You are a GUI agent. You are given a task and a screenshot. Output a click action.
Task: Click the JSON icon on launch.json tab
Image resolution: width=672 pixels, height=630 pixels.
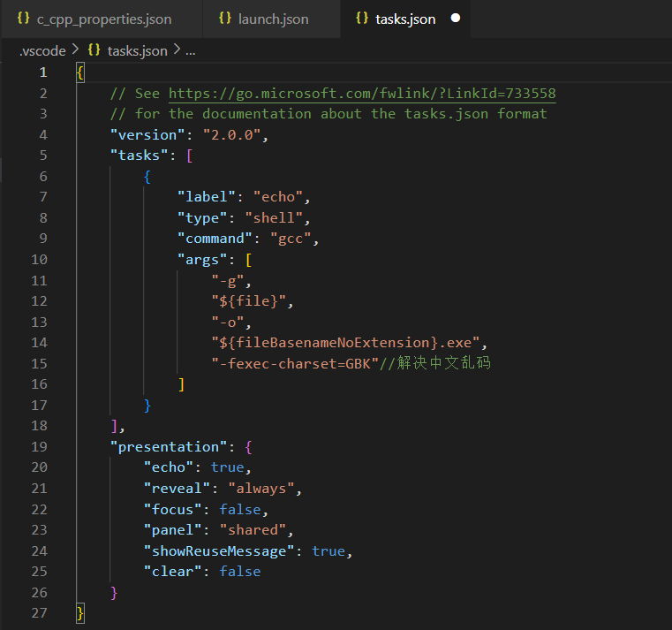point(224,18)
